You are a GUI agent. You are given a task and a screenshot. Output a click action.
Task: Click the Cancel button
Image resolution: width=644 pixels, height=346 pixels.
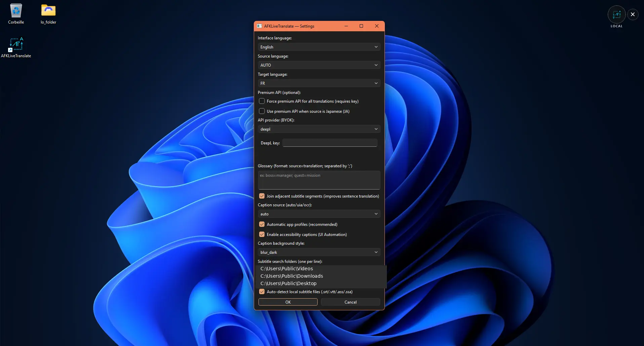351,302
